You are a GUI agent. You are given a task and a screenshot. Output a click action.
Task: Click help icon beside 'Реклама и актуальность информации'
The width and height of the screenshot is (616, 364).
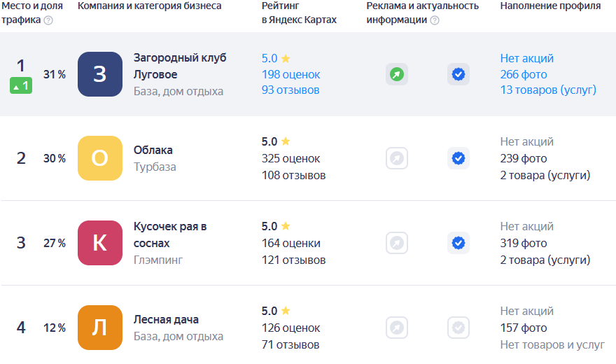point(435,20)
